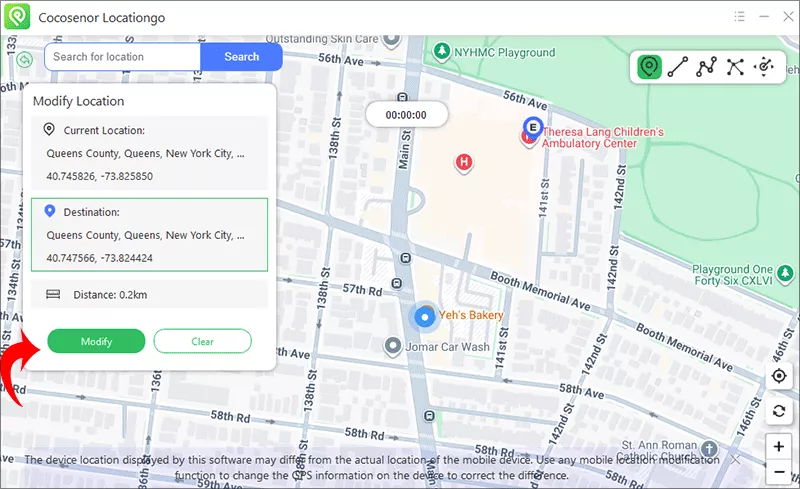Viewport: 800px width, 489px height.
Task: Click the bus stop icon below 56th Ave
Action: [x=403, y=97]
